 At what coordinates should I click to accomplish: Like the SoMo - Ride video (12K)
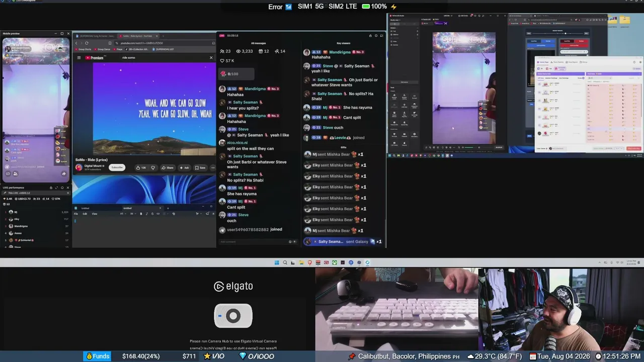(x=140, y=167)
